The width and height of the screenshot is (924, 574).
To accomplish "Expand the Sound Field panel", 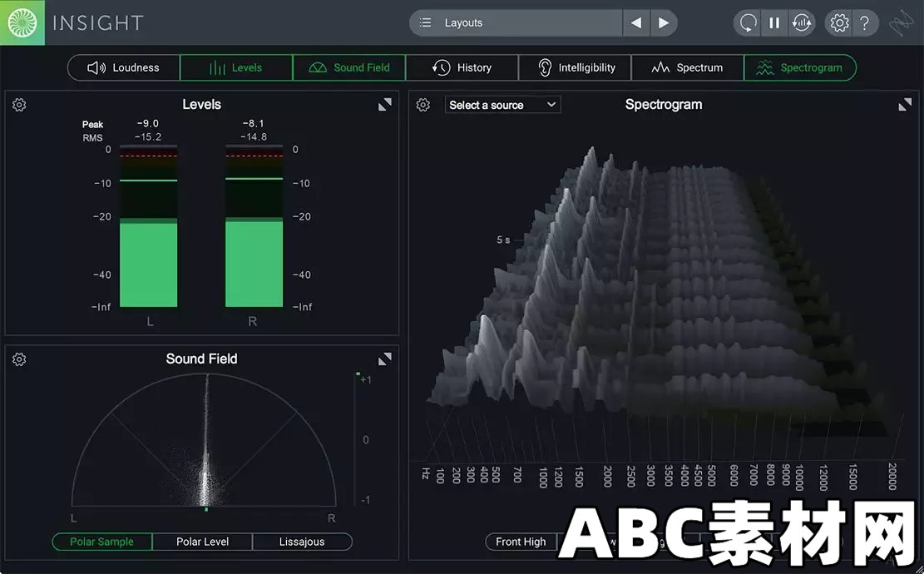I will 385,359.
